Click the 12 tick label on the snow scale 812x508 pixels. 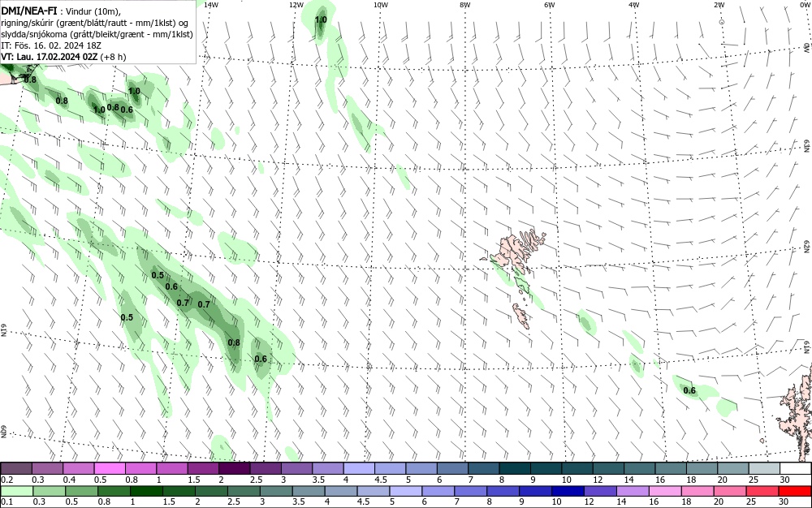598,480
